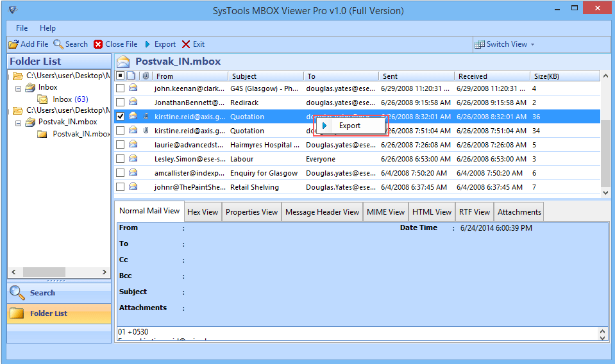This screenshot has width=615, height=364.
Task: Click the red Close File icon
Action: click(x=98, y=44)
